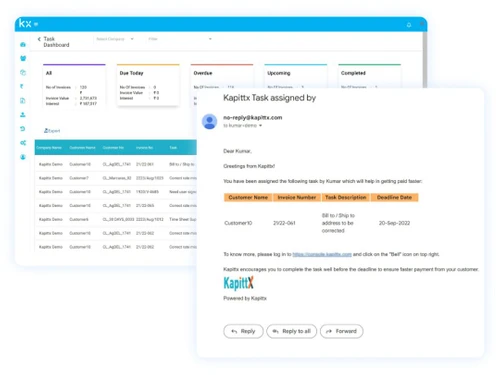Image resolution: width=500 pixels, height=375 pixels.
Task: Click the sender avatar in the email
Action: click(210, 122)
